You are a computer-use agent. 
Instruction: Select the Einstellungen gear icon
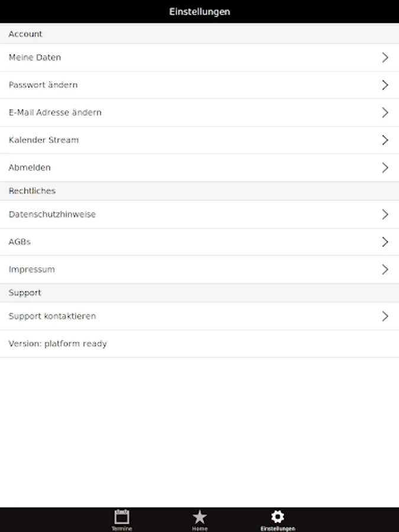[277, 517]
